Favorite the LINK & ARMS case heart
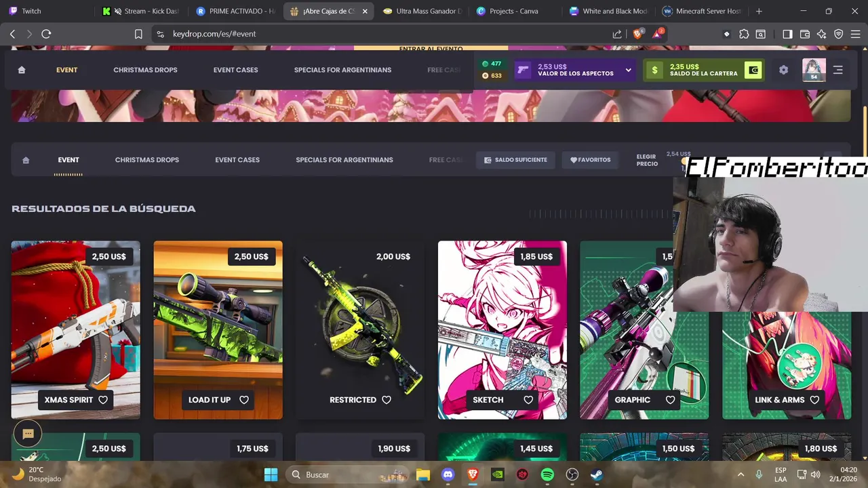This screenshot has width=868, height=488. (814, 400)
